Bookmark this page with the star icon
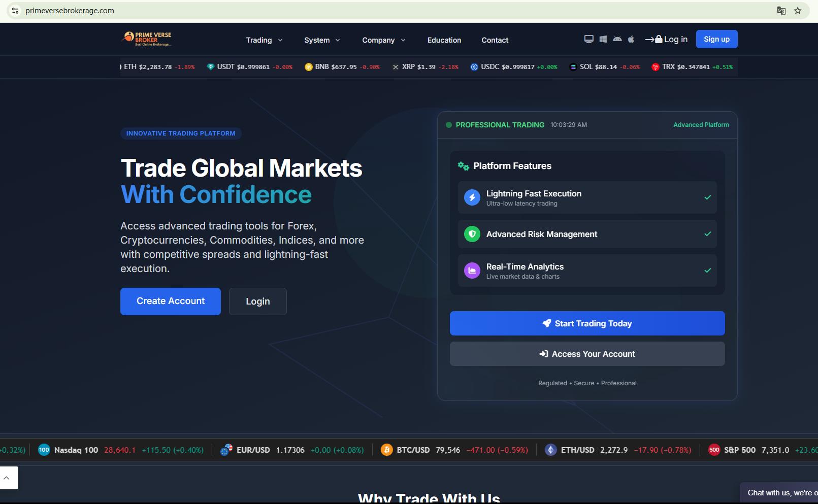The image size is (818, 504). (798, 11)
